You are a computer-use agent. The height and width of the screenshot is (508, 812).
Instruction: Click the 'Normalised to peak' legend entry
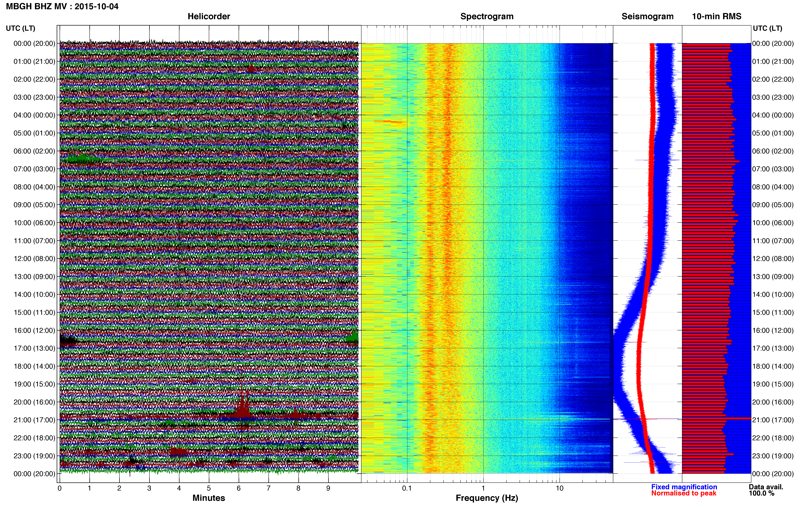[684, 493]
